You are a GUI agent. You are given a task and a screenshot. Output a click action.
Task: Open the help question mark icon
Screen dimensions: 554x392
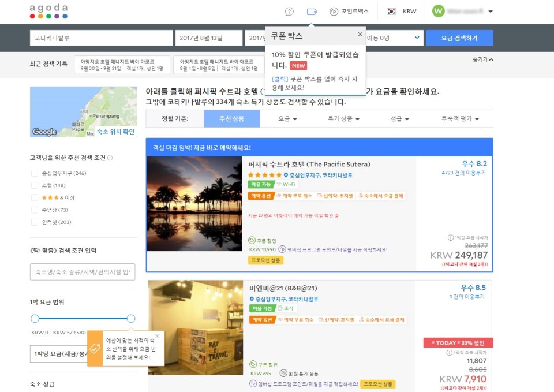point(289,12)
